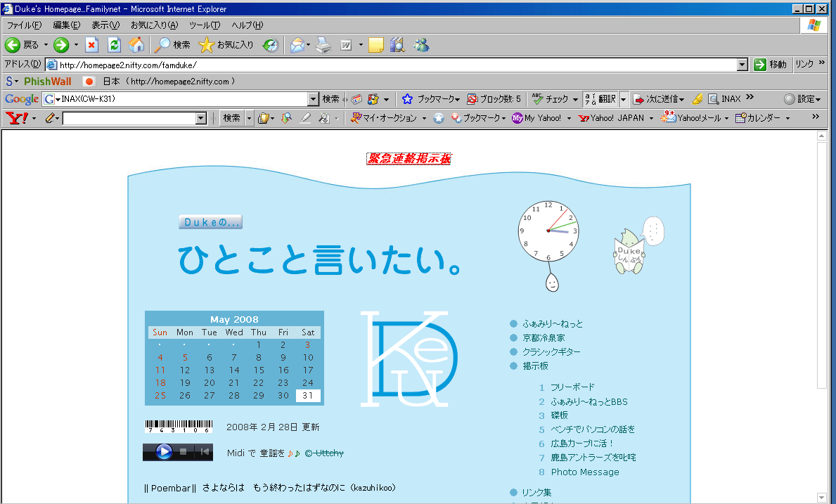836x504 pixels.
Task: Open the ヘルプ(H) menu
Action: tap(247, 25)
